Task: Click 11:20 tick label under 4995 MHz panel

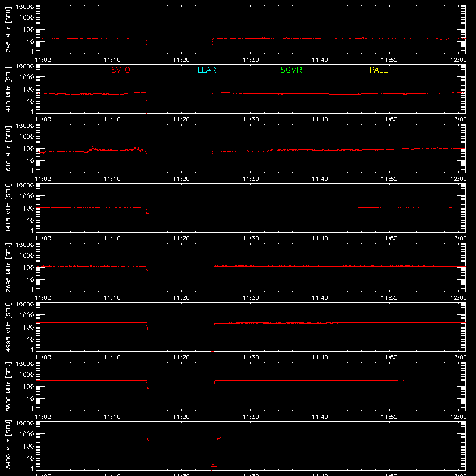Action: 181,358
